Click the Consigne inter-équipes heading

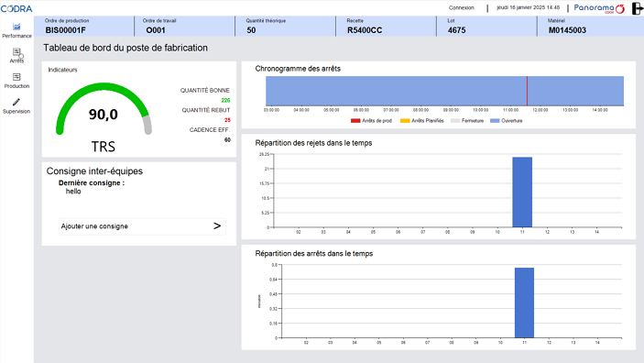point(94,171)
